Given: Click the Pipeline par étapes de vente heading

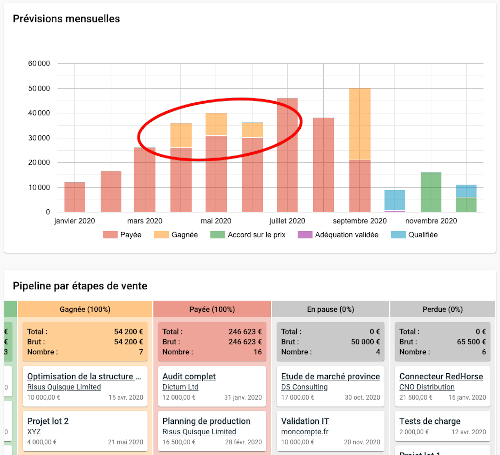Looking at the screenshot, I should pos(80,286).
